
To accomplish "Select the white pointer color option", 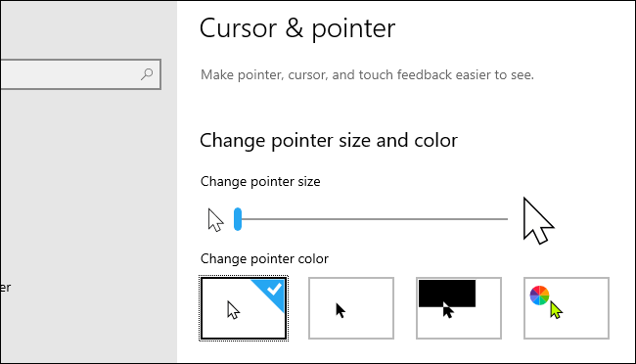I will coord(244,308).
